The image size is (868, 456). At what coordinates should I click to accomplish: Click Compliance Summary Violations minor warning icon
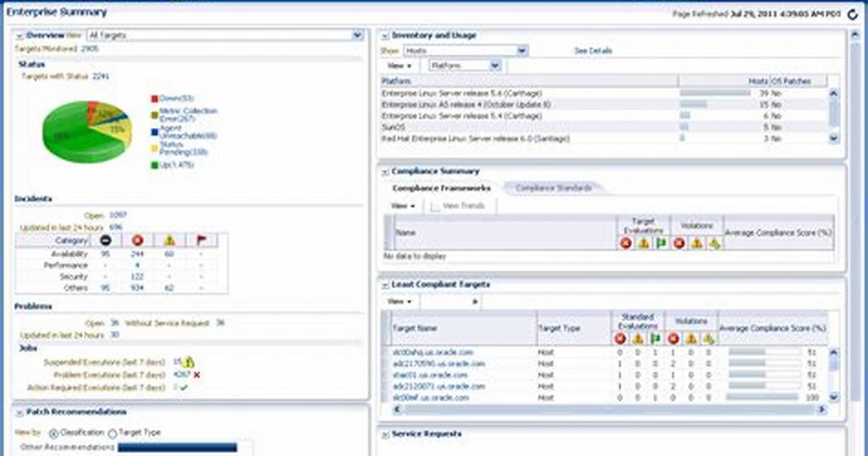pos(715,243)
